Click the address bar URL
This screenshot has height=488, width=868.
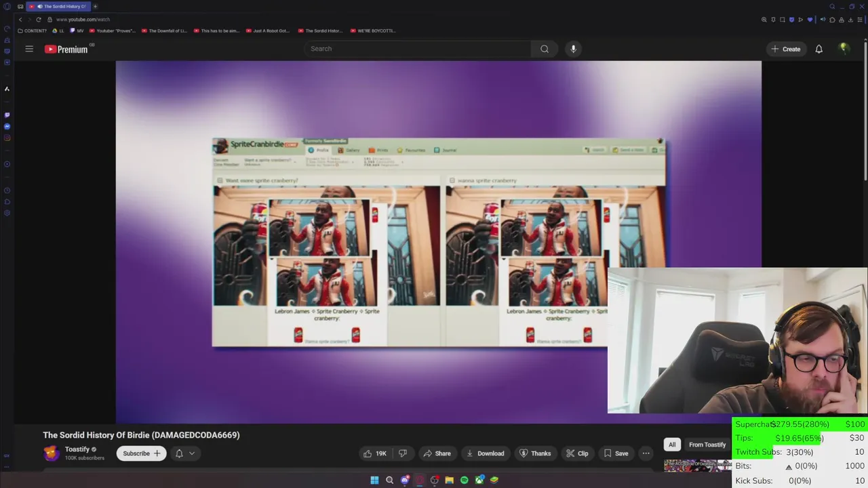(83, 20)
